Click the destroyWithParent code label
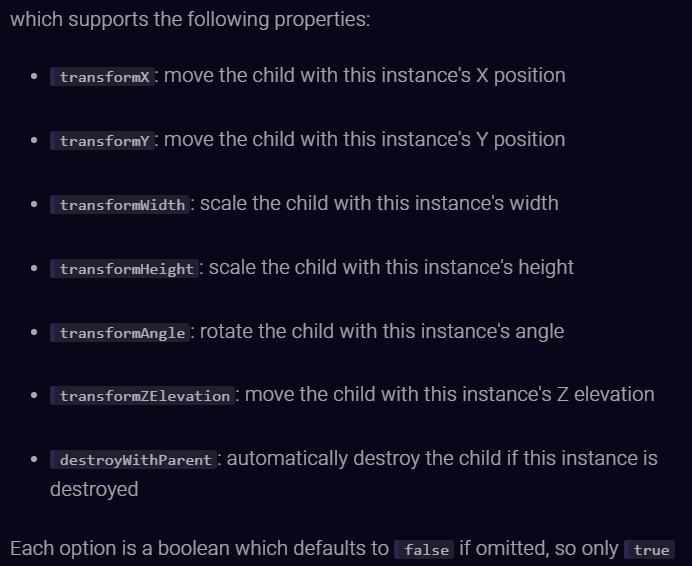The height and width of the screenshot is (566, 692). click(x=133, y=460)
